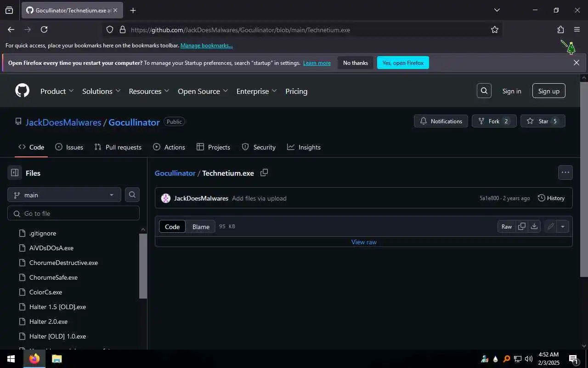Open a new browser tab
The image size is (588, 368).
coord(133,10)
